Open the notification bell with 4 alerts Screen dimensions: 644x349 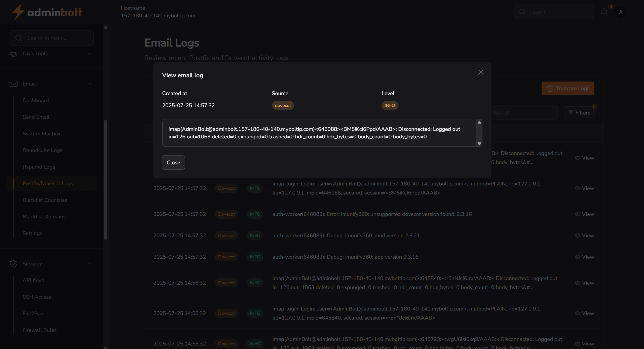click(604, 12)
